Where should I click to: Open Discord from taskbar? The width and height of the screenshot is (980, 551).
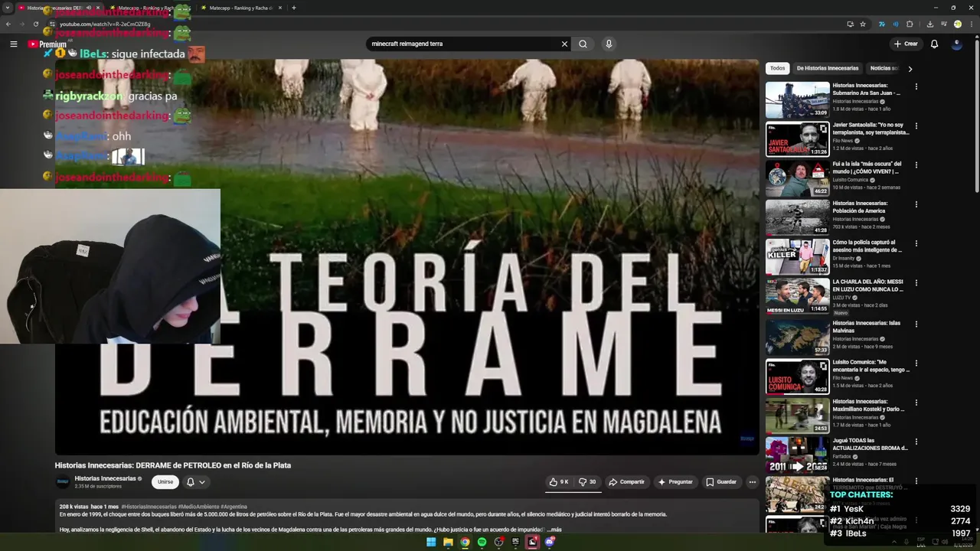coord(549,542)
